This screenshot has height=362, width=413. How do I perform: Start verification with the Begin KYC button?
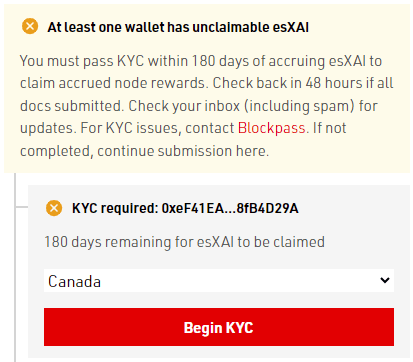pos(219,327)
